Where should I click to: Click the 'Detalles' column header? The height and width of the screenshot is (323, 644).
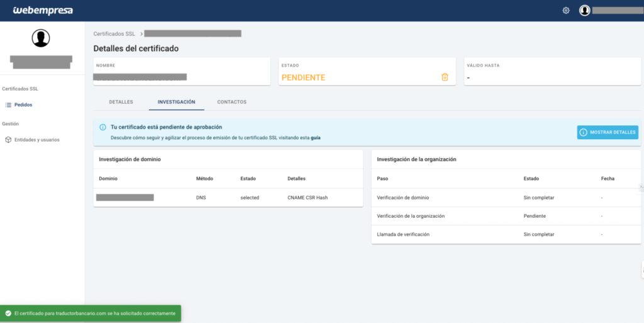(x=296, y=179)
